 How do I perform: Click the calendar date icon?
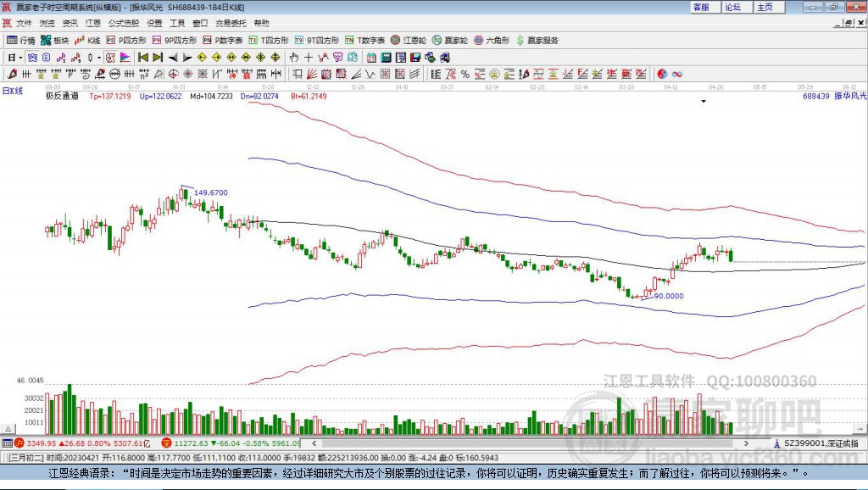click(x=371, y=58)
